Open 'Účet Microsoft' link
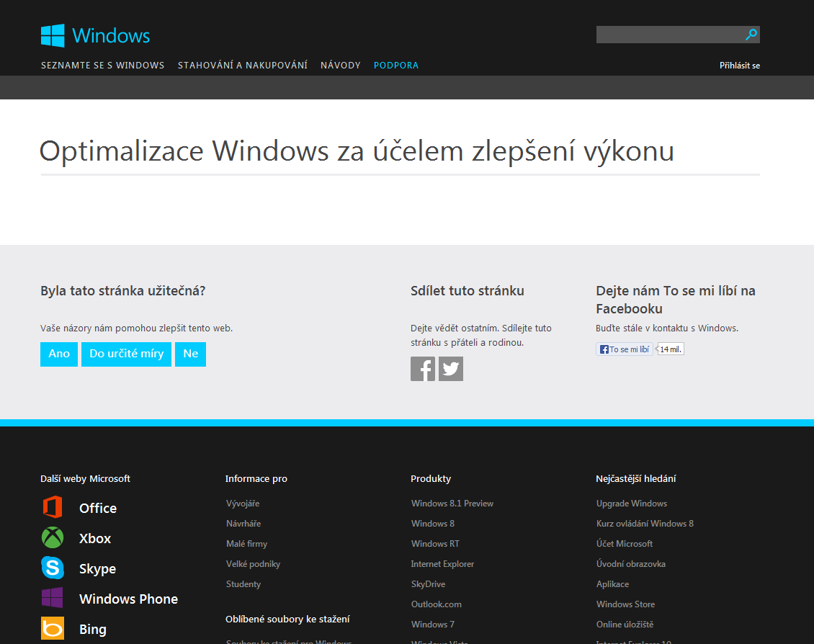Image resolution: width=814 pixels, height=644 pixels. (625, 544)
